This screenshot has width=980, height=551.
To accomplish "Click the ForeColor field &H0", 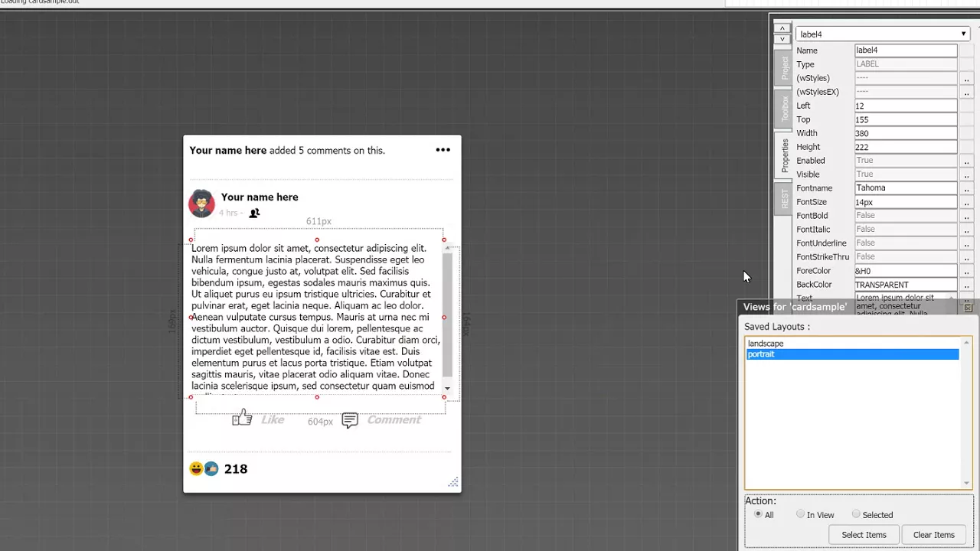I will (x=906, y=271).
